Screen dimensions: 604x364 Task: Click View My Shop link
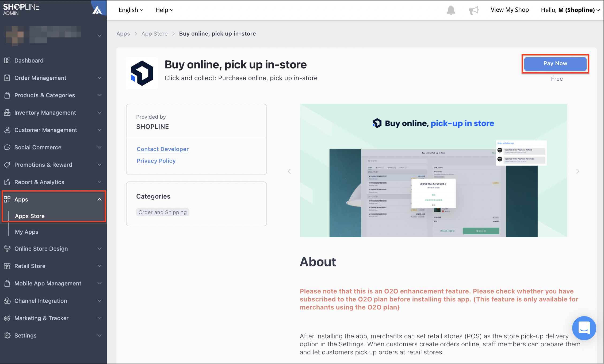click(x=510, y=10)
